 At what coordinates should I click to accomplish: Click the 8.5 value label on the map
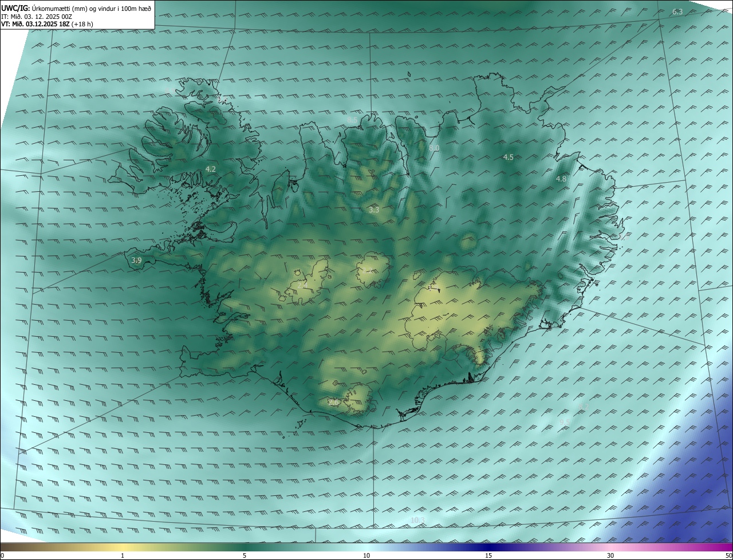352,120
